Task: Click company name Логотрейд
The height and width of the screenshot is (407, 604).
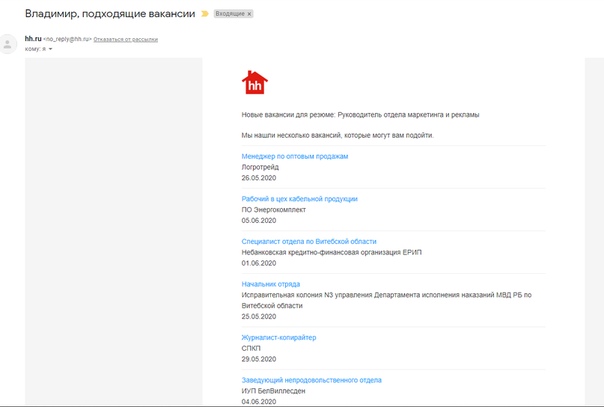Action: click(x=260, y=167)
